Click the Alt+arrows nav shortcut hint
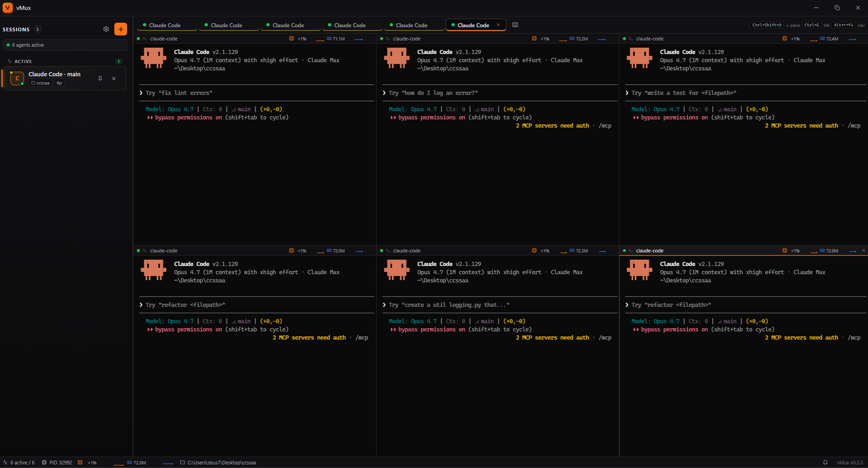The width and height of the screenshot is (868, 468). (x=843, y=25)
